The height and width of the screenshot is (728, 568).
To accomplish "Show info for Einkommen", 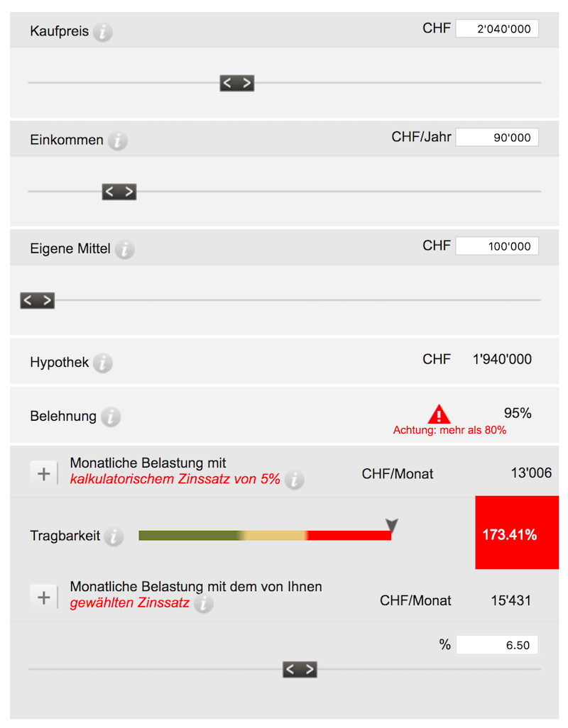I will [117, 140].
